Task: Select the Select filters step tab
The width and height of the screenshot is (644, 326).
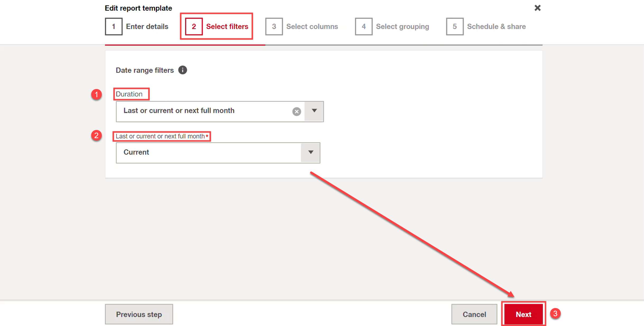Action: [217, 26]
